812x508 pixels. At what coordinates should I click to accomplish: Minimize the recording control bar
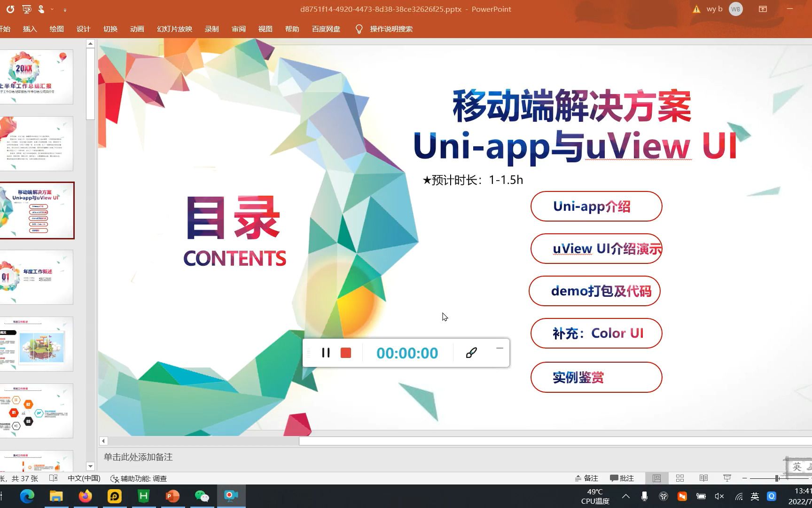coord(500,348)
